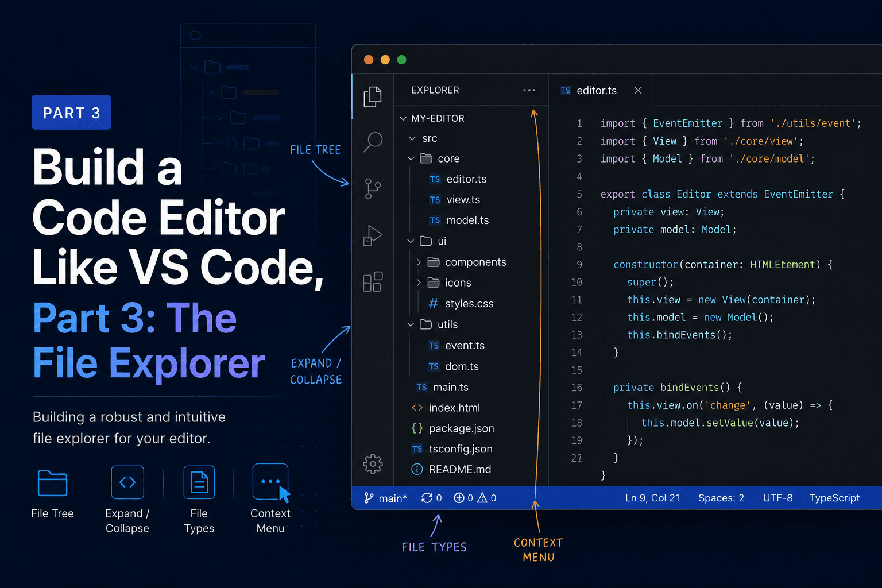Open README.md in the file tree

tap(460, 469)
